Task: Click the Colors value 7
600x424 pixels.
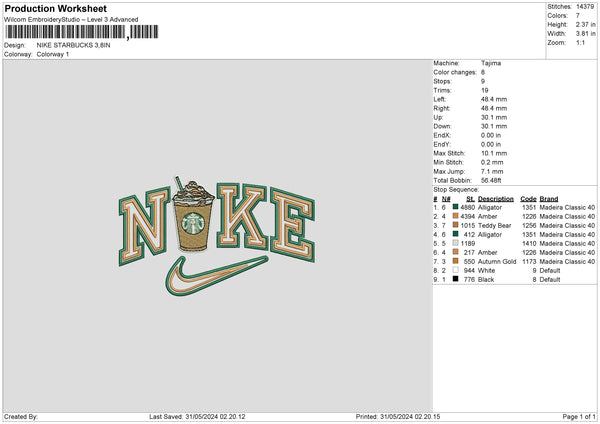Action: click(577, 16)
